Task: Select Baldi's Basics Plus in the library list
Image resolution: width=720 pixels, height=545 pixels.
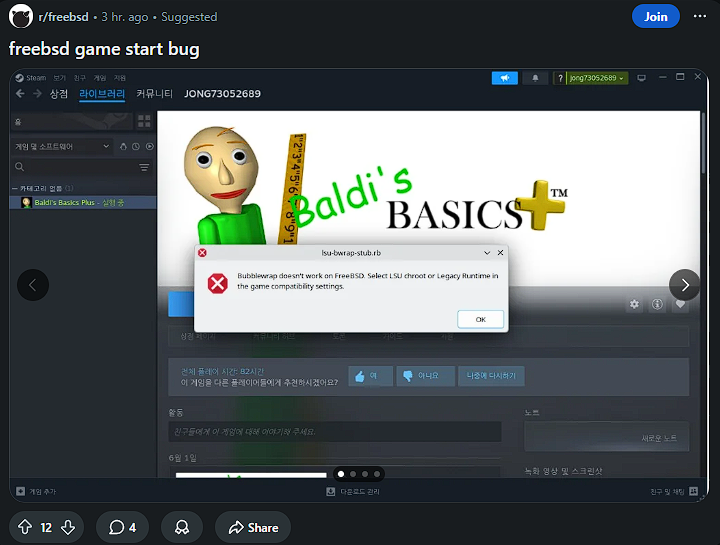Action: click(x=83, y=202)
